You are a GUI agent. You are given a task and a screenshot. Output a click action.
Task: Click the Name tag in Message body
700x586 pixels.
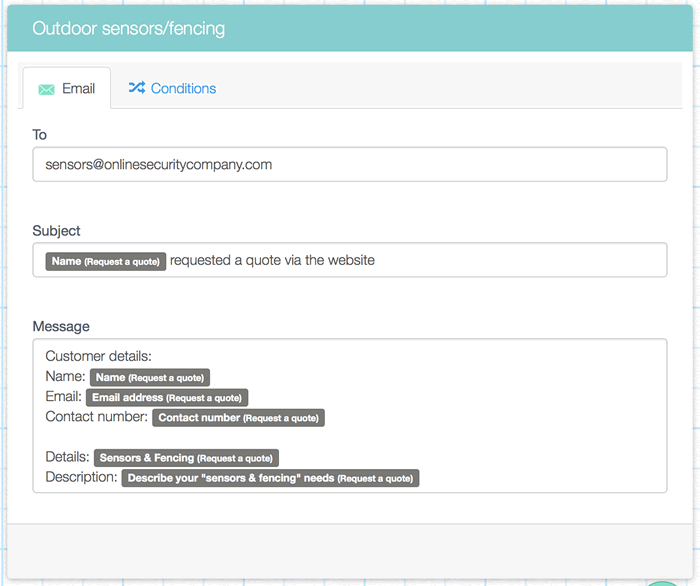coord(150,377)
